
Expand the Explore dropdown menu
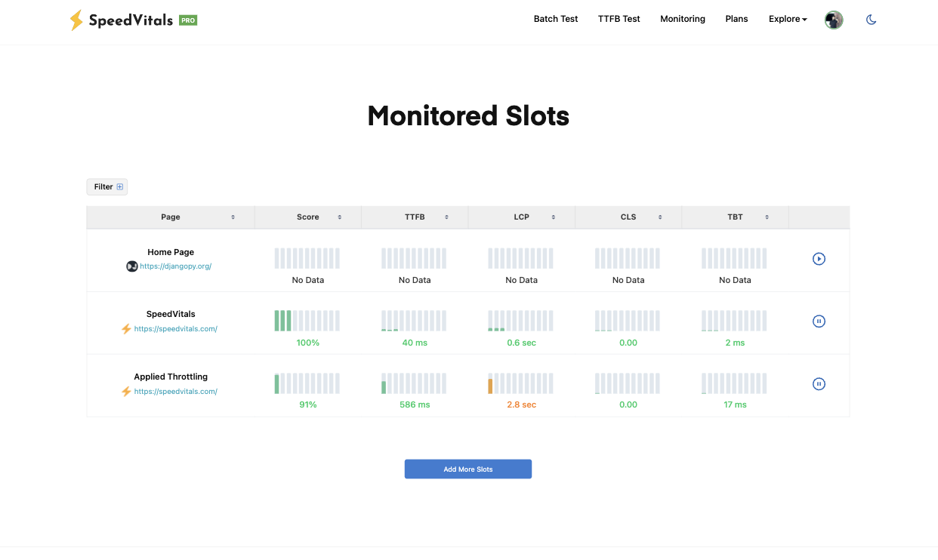788,19
